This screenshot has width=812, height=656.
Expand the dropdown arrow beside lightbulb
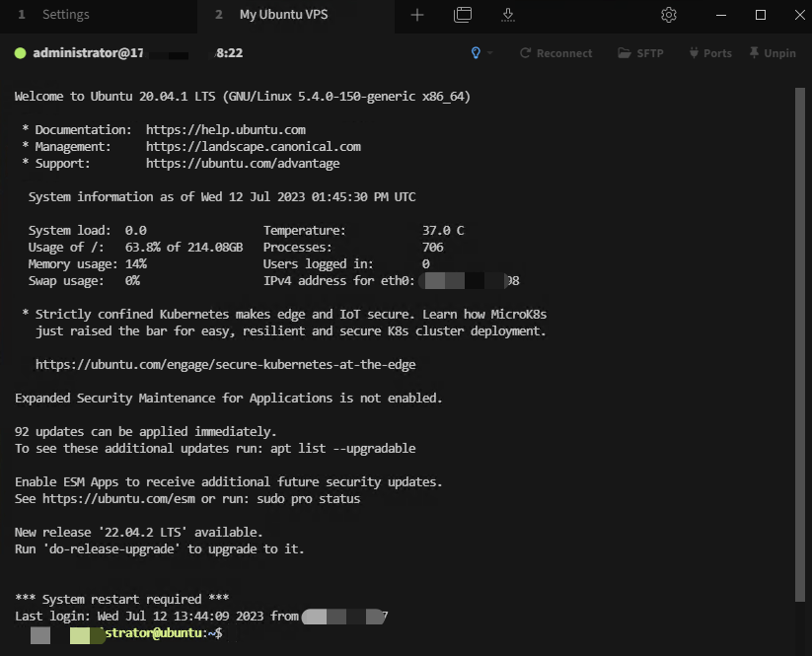tap(490, 53)
